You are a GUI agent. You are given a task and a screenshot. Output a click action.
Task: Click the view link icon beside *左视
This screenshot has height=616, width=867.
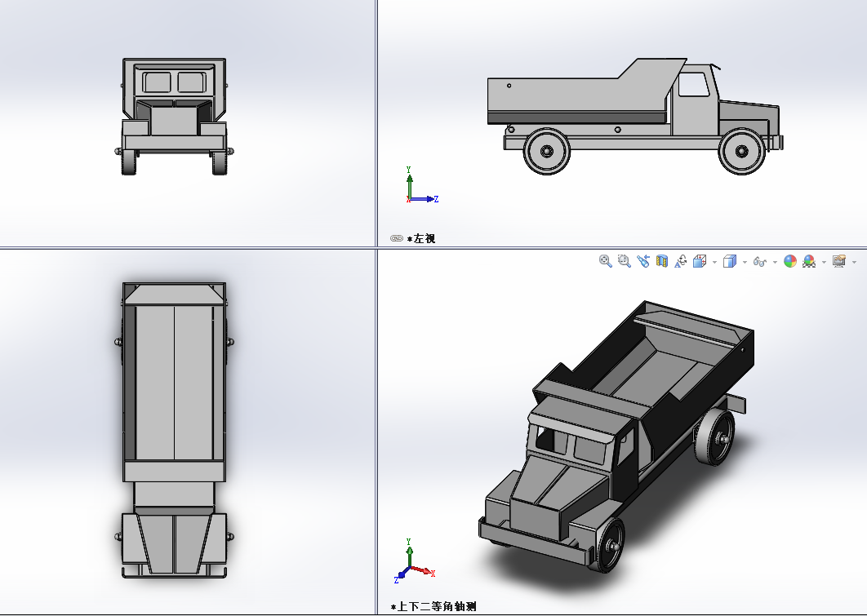397,239
